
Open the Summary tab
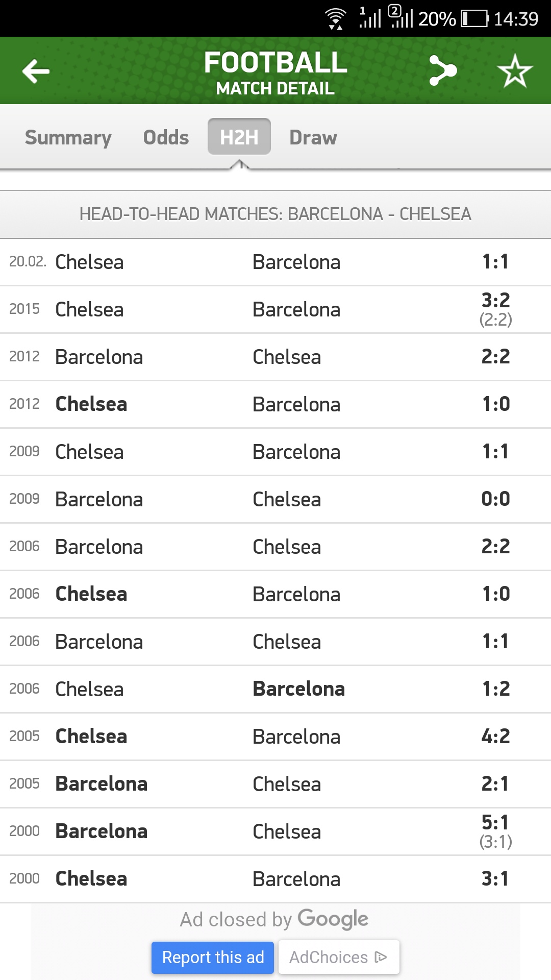click(x=68, y=137)
